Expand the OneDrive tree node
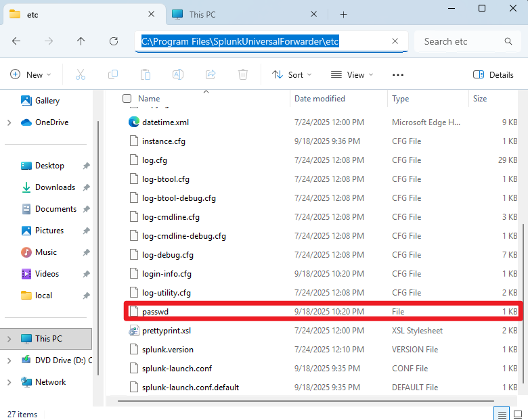528x420 pixels. (9, 122)
